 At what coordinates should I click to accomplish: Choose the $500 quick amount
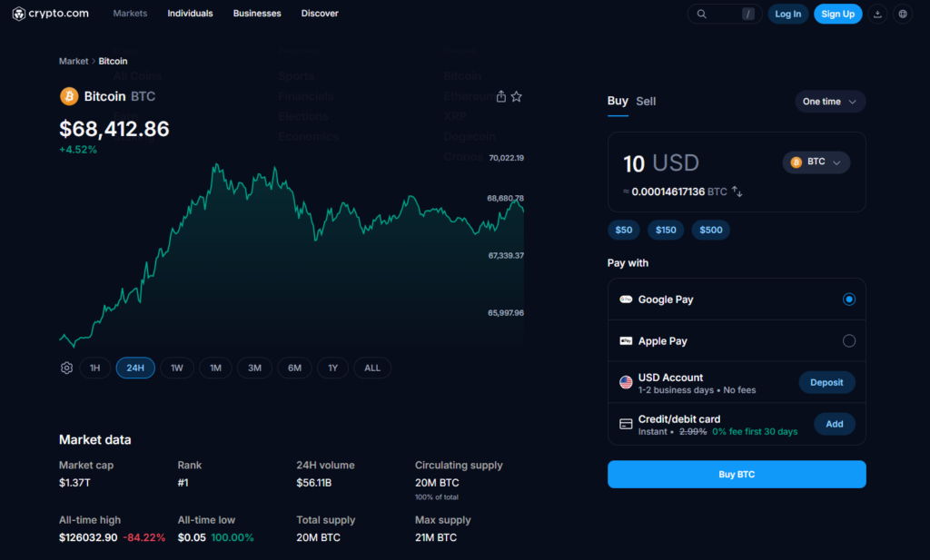(710, 230)
